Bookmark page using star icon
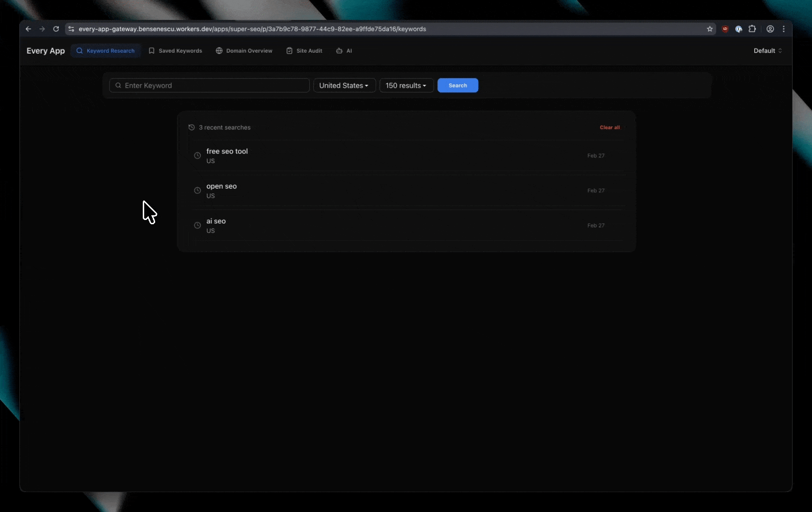 coord(710,29)
